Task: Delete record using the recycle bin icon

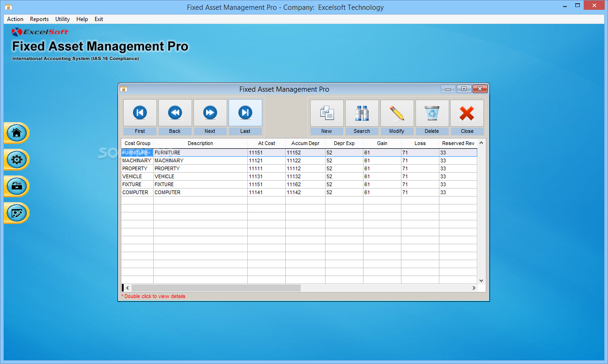Action: [432, 113]
